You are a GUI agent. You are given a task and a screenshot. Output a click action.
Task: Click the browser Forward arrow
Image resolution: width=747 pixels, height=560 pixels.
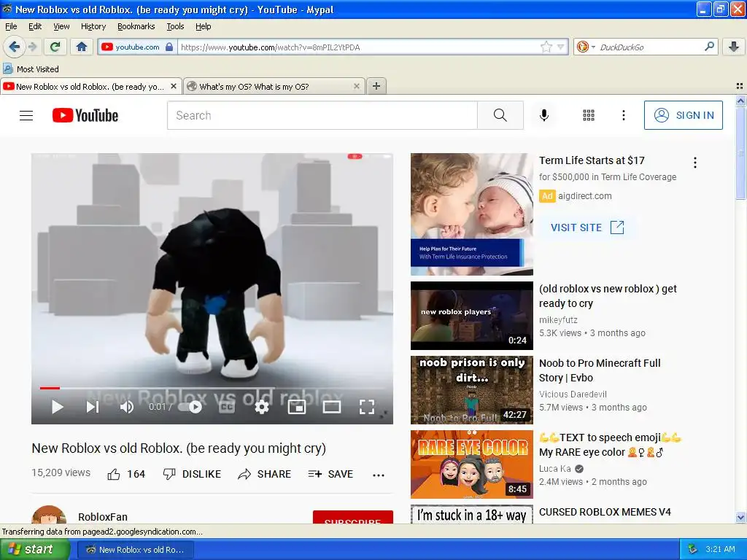(x=32, y=47)
